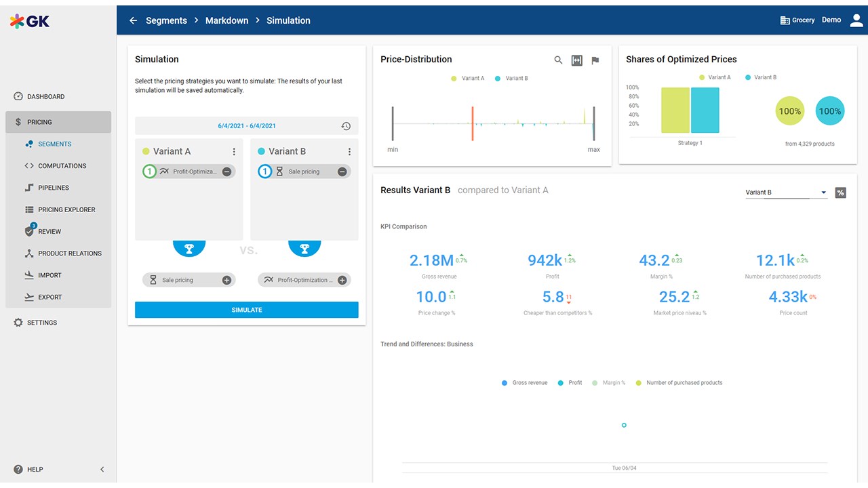Toggle Profit legend in trend chart
This screenshot has width=868, height=488.
(570, 383)
